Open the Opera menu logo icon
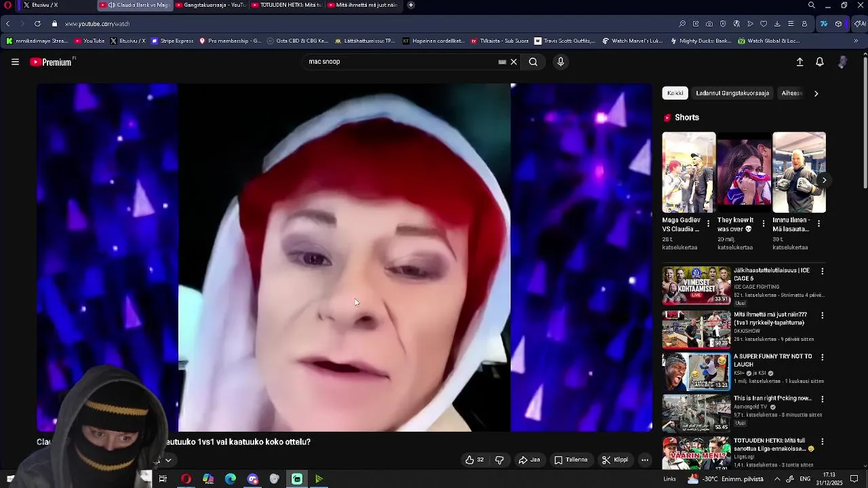The image size is (868, 488). (8, 5)
